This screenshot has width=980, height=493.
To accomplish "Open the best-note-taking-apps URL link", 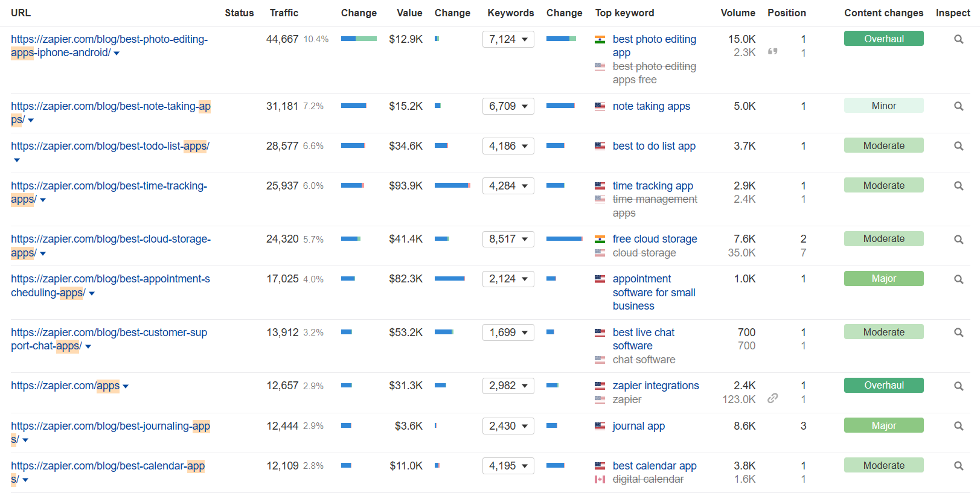I will point(110,113).
